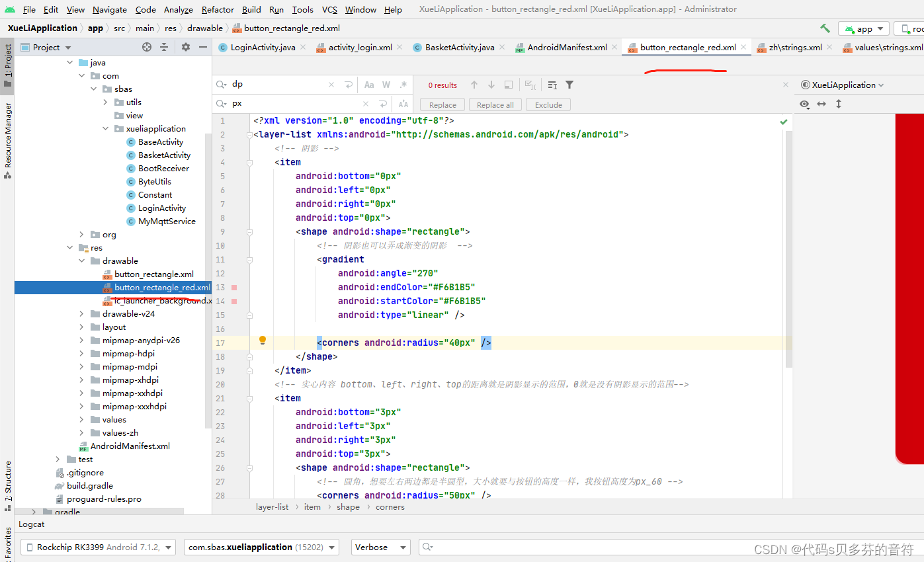Click in the 'px' replace input field

pos(294,104)
